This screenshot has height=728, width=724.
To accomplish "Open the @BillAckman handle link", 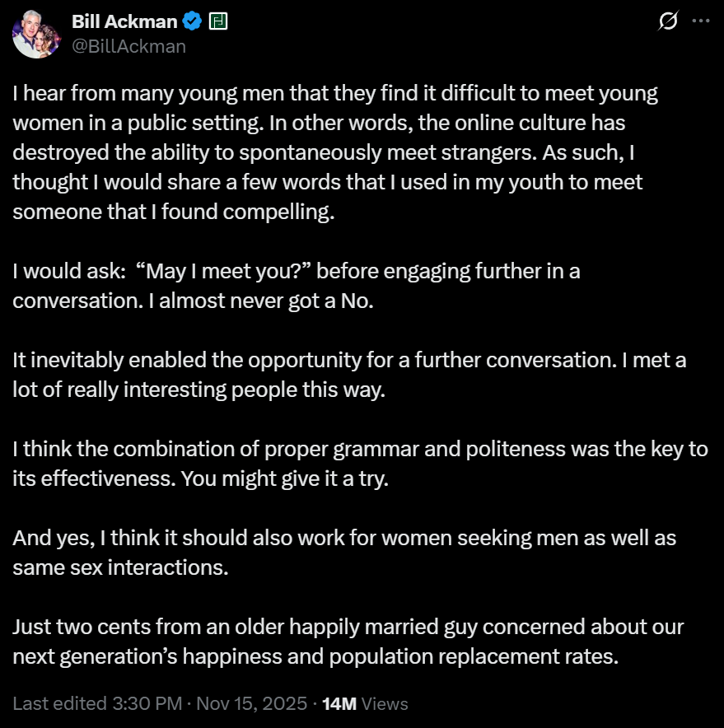I will coord(129,46).
